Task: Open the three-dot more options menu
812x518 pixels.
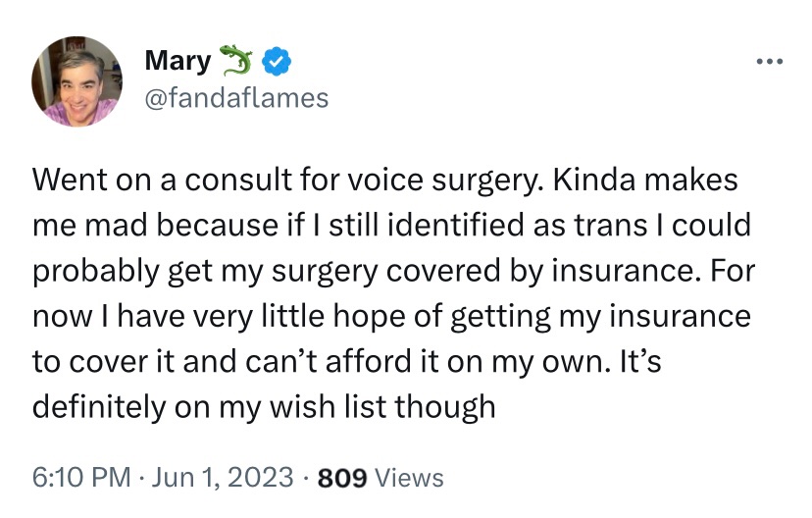Action: pyautogui.click(x=770, y=62)
